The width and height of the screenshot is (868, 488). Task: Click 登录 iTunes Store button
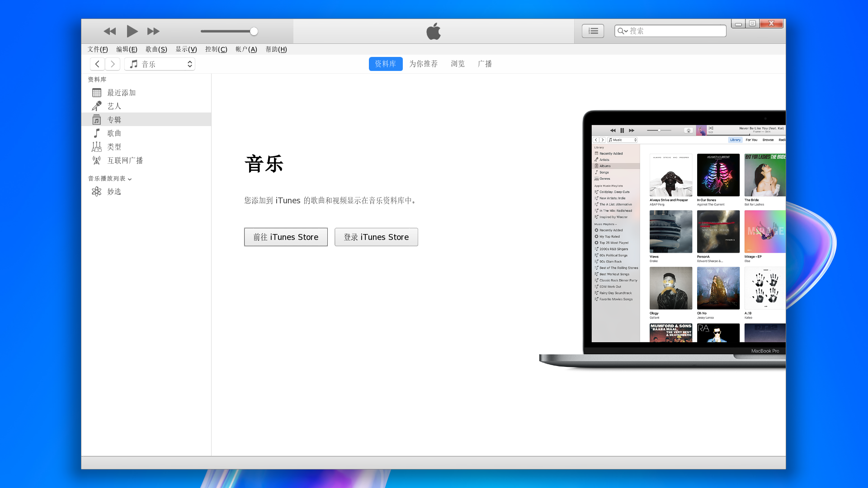(376, 237)
